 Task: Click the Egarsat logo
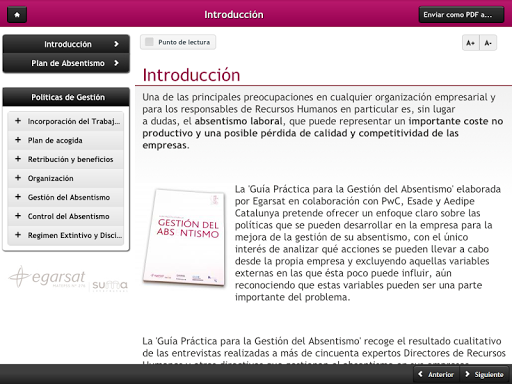coord(47,277)
